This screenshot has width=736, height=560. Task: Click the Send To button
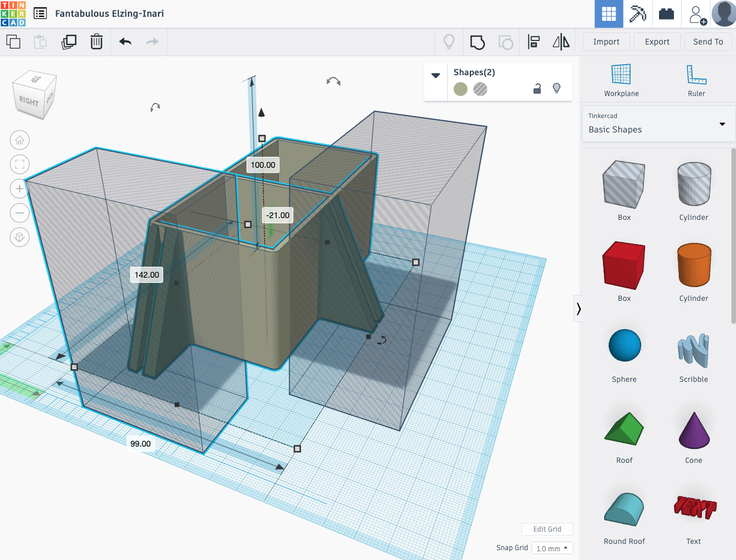pyautogui.click(x=708, y=42)
